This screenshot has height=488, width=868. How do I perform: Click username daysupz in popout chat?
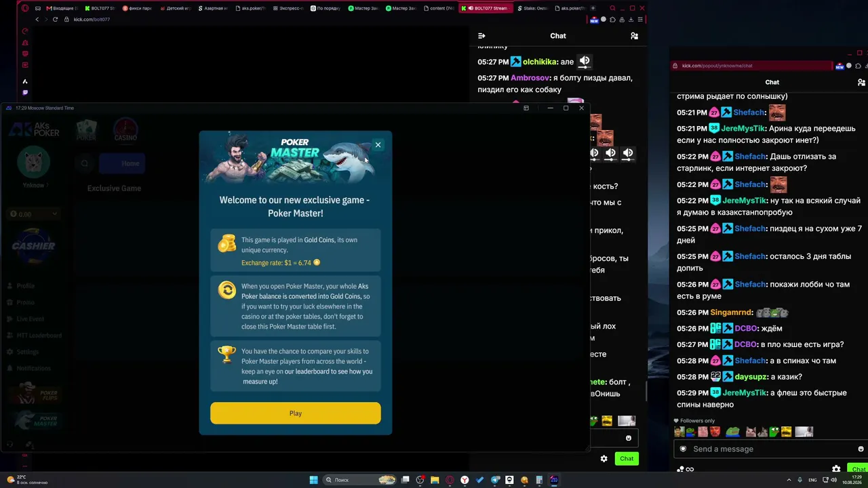pos(751,377)
